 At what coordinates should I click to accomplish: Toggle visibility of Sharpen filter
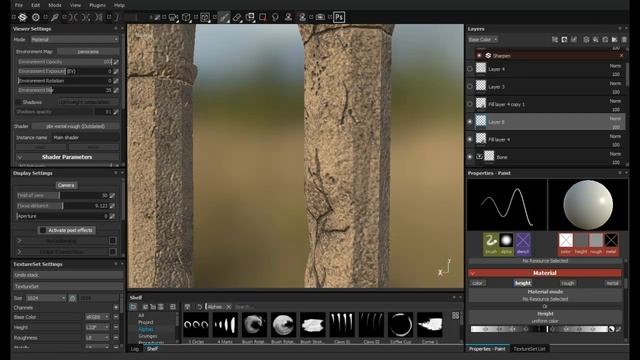tap(479, 56)
